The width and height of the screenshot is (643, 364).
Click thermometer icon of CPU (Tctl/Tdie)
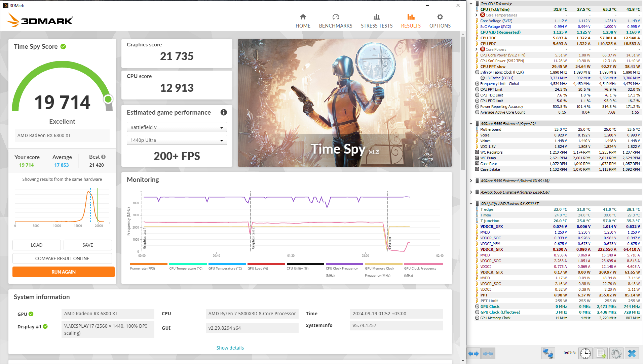point(477,9)
